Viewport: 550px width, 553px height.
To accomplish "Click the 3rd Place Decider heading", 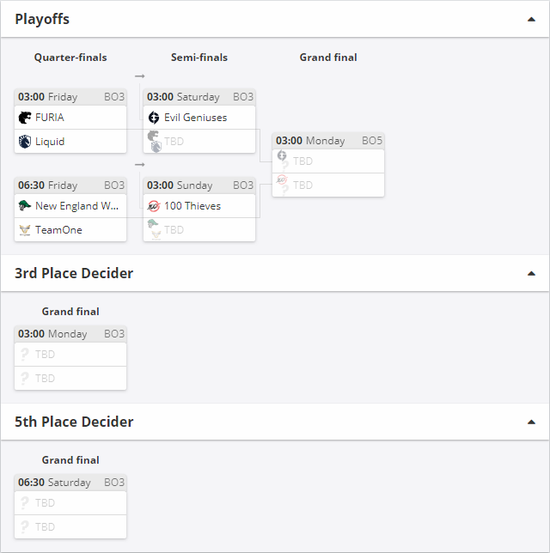I will [74, 273].
